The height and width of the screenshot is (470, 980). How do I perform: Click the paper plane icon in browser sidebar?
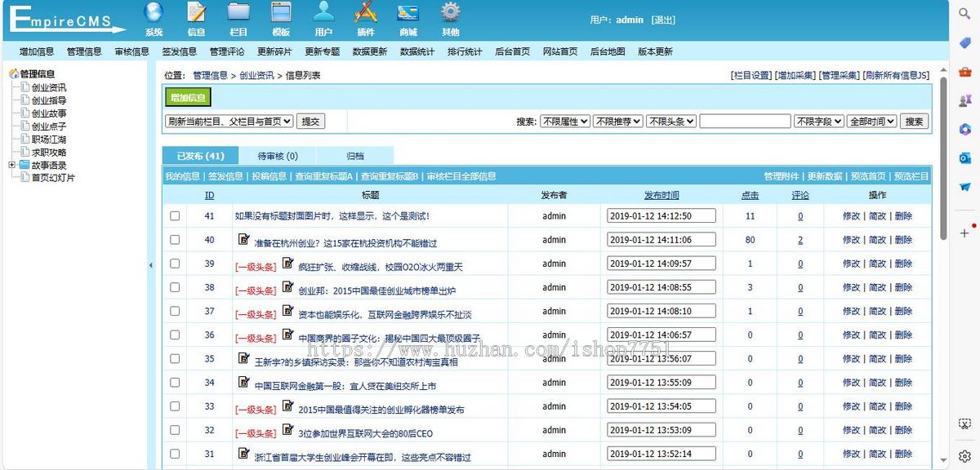tap(964, 186)
